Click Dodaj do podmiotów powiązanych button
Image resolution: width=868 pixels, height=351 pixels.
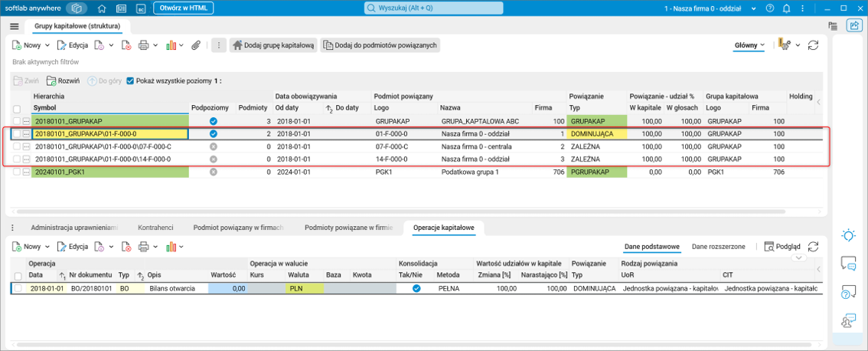380,45
